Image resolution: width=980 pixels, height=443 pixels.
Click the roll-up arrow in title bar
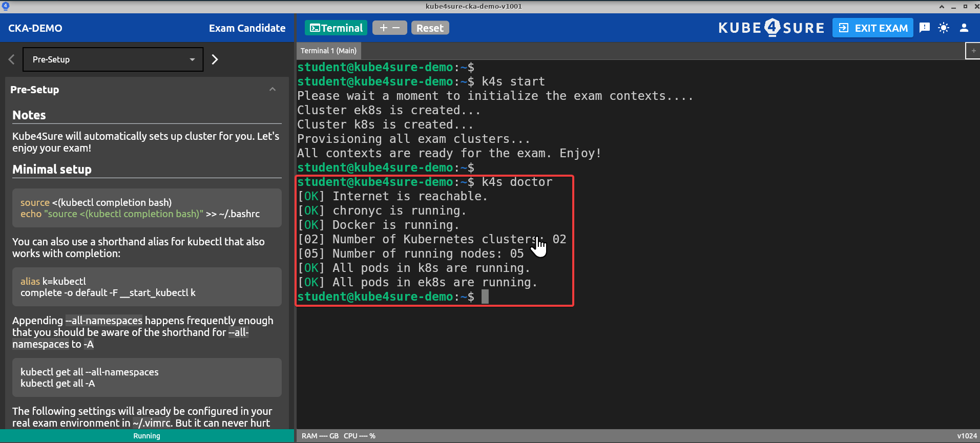[942, 7]
